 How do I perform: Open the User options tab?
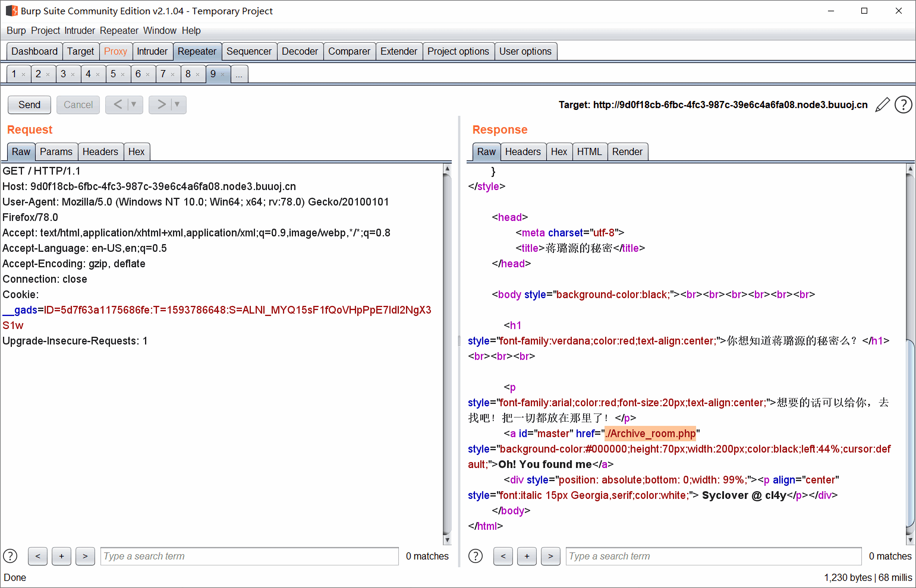[525, 52]
